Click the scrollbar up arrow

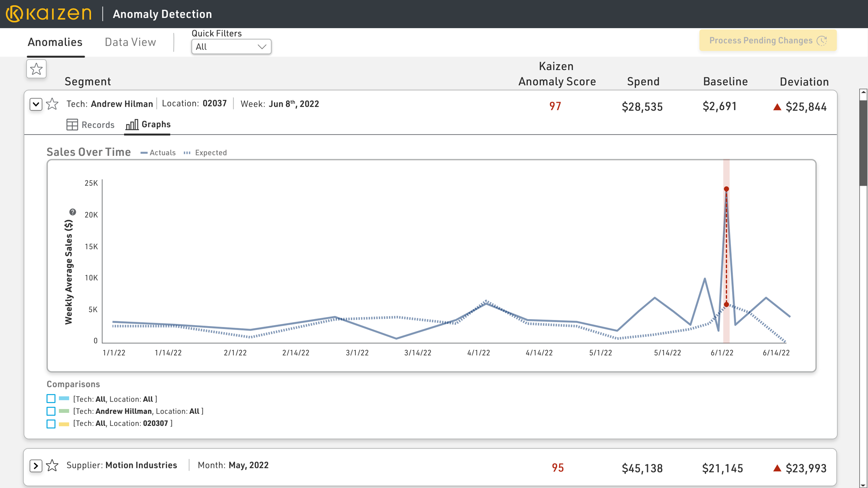pos(863,92)
